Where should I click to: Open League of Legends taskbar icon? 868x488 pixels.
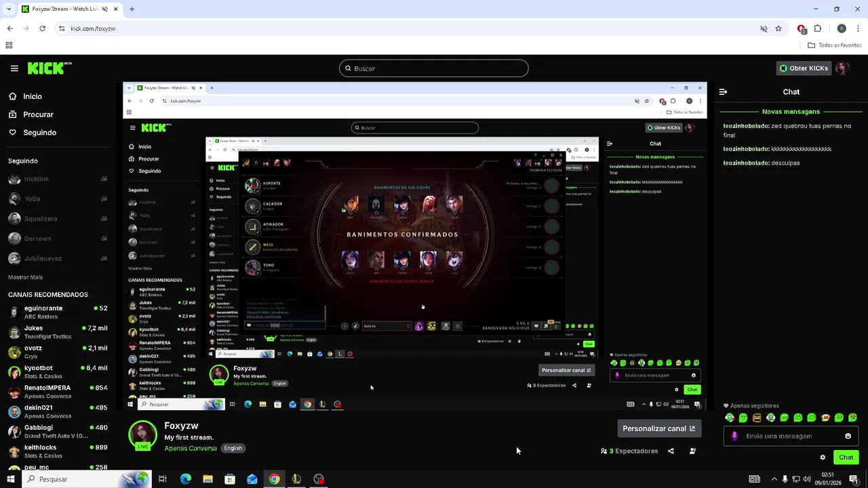tap(296, 479)
